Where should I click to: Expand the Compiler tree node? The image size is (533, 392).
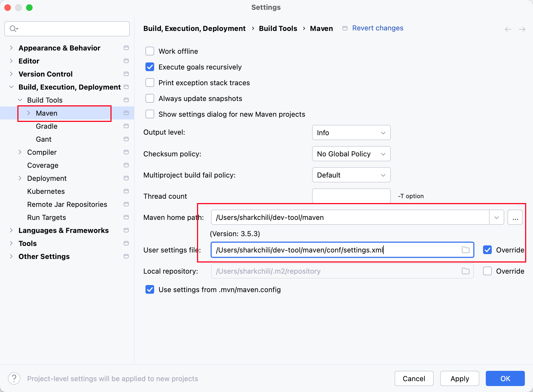pyautogui.click(x=20, y=152)
